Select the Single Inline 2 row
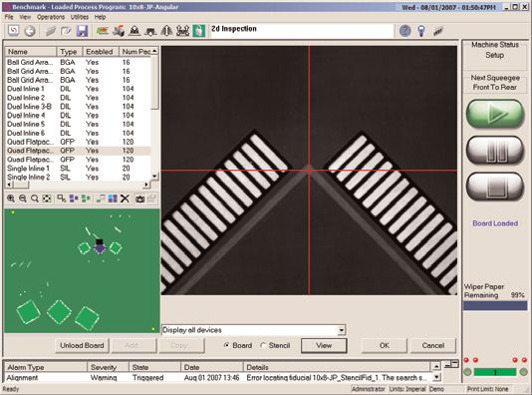The height and width of the screenshot is (395, 532). pos(78,177)
